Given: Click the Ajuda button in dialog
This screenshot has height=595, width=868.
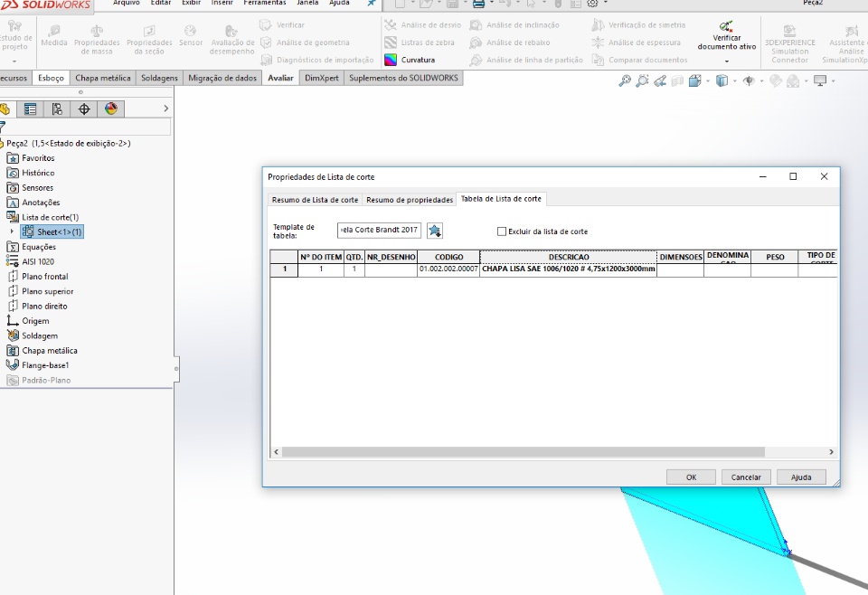Looking at the screenshot, I should (801, 477).
